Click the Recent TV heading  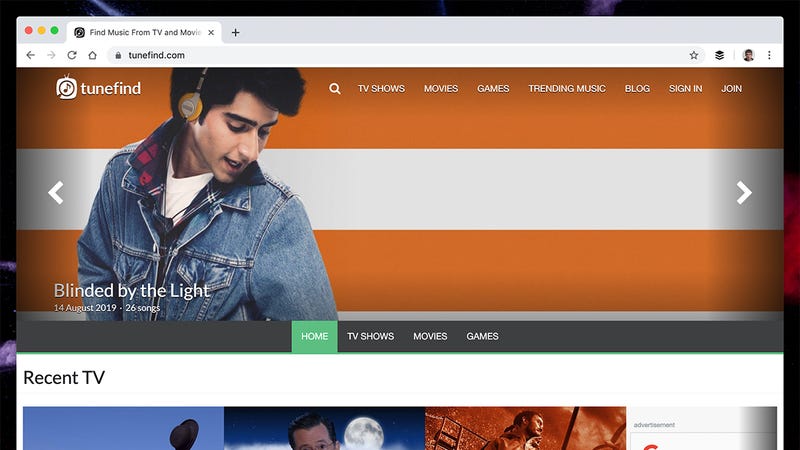(64, 378)
